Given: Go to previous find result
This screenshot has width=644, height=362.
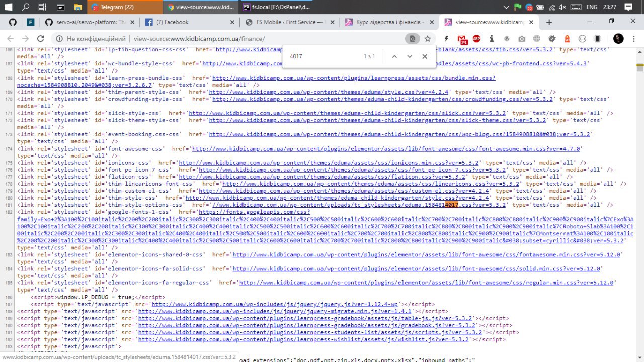Looking at the screenshot, I should click(x=394, y=56).
